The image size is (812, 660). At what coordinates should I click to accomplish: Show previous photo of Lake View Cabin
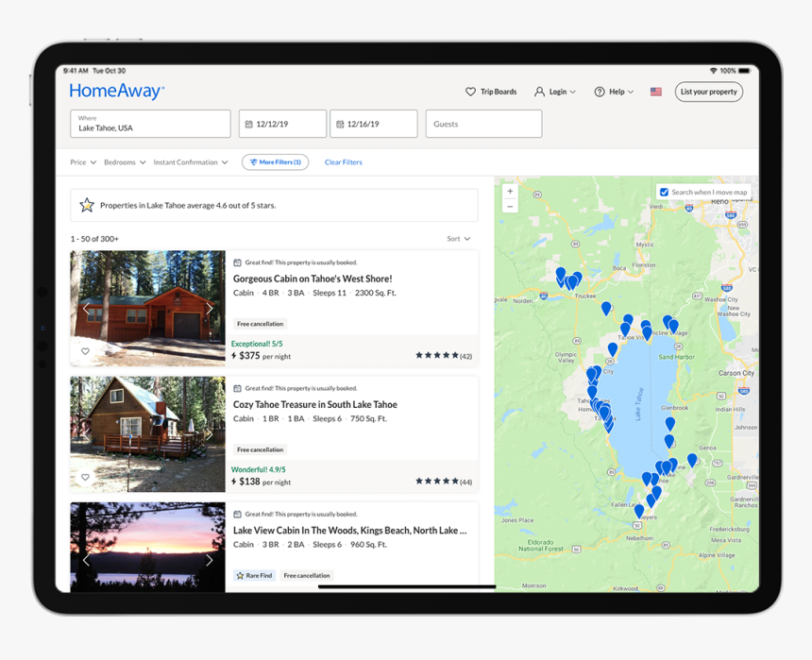tap(86, 560)
